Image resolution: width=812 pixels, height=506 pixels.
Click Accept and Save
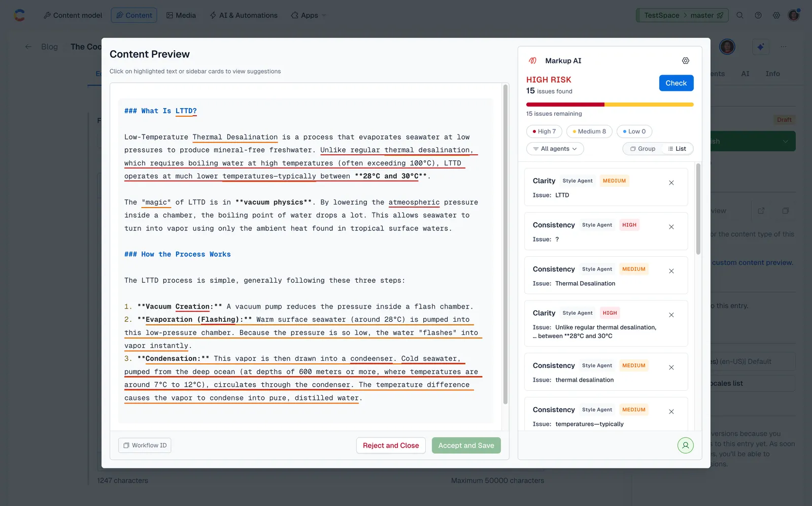pos(466,446)
